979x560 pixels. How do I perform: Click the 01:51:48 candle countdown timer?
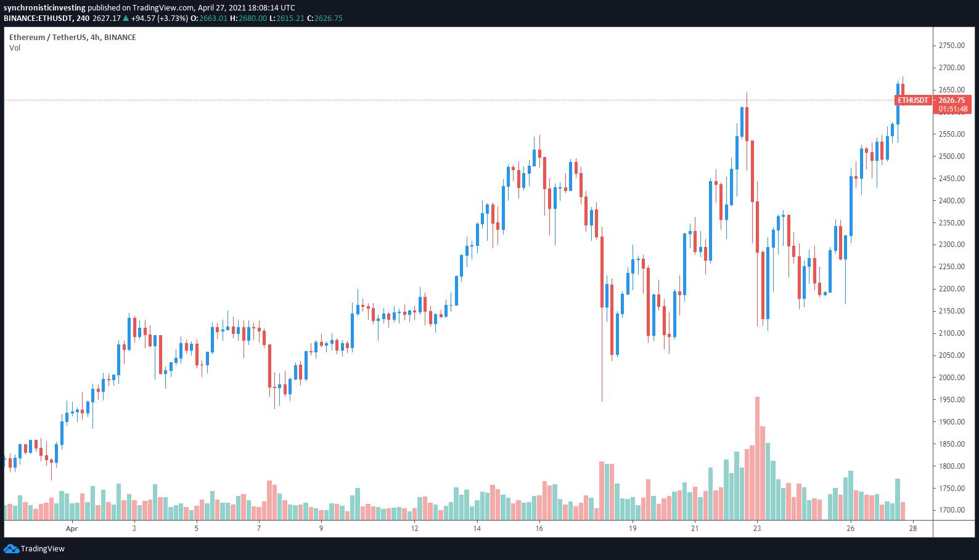(x=953, y=109)
